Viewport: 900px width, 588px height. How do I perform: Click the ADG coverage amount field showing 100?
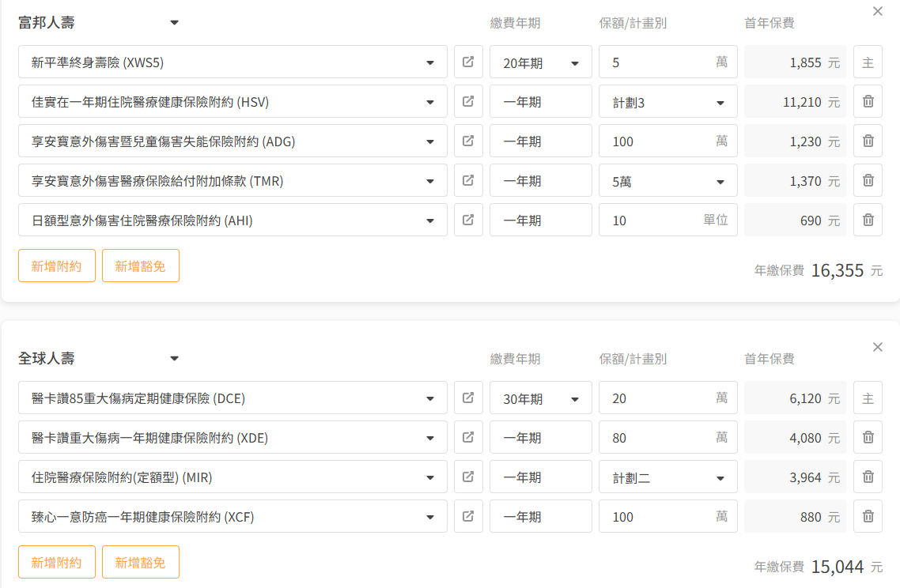[x=656, y=141]
